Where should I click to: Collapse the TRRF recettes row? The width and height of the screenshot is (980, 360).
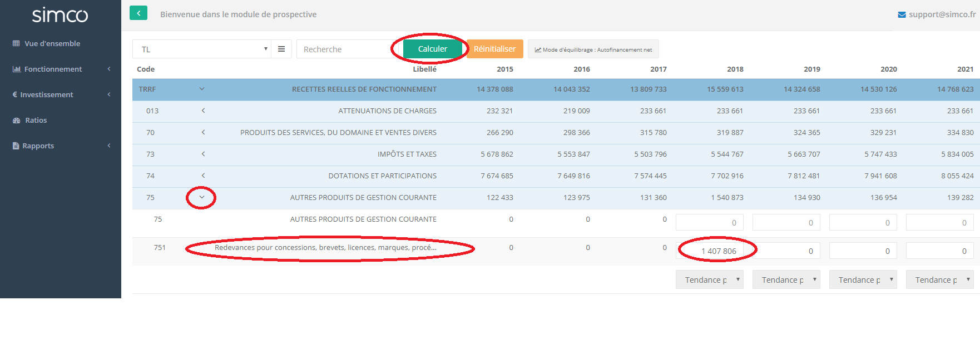point(202,89)
